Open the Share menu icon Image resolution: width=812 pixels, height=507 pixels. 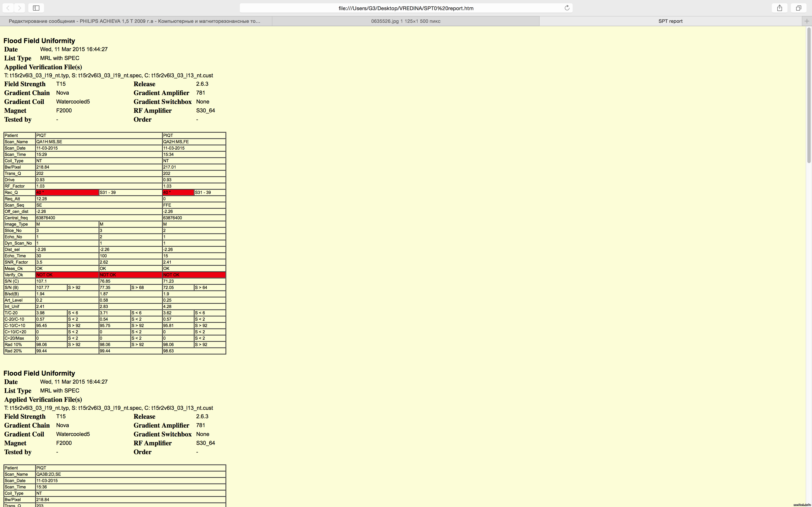(779, 8)
